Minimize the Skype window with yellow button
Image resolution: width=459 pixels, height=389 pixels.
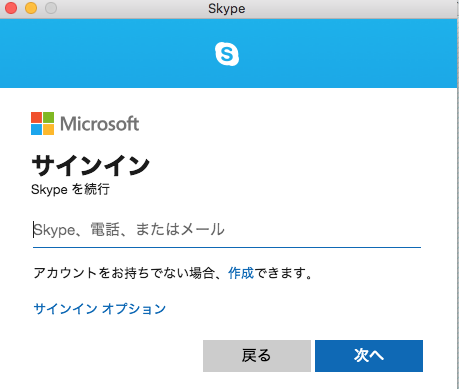[31, 8]
